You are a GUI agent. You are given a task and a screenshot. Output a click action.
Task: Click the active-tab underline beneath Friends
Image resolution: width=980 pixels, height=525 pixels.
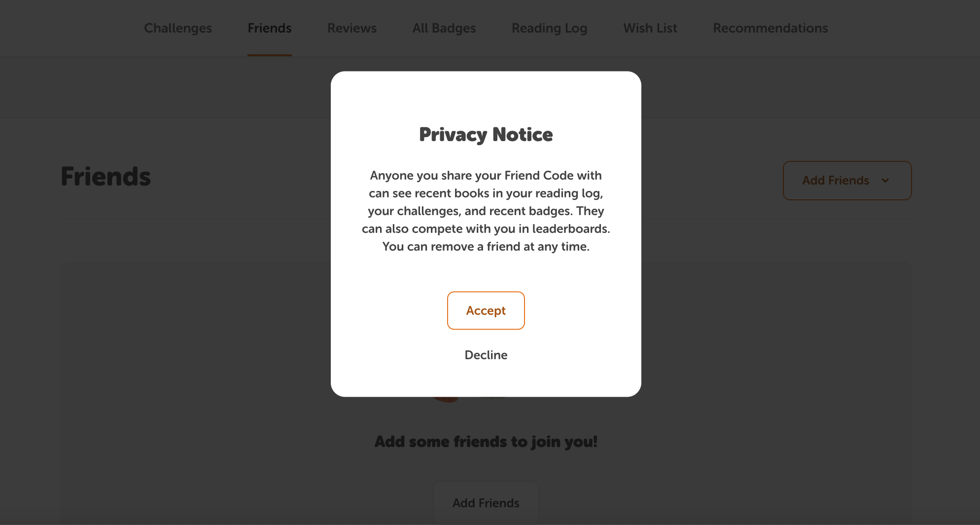270,55
